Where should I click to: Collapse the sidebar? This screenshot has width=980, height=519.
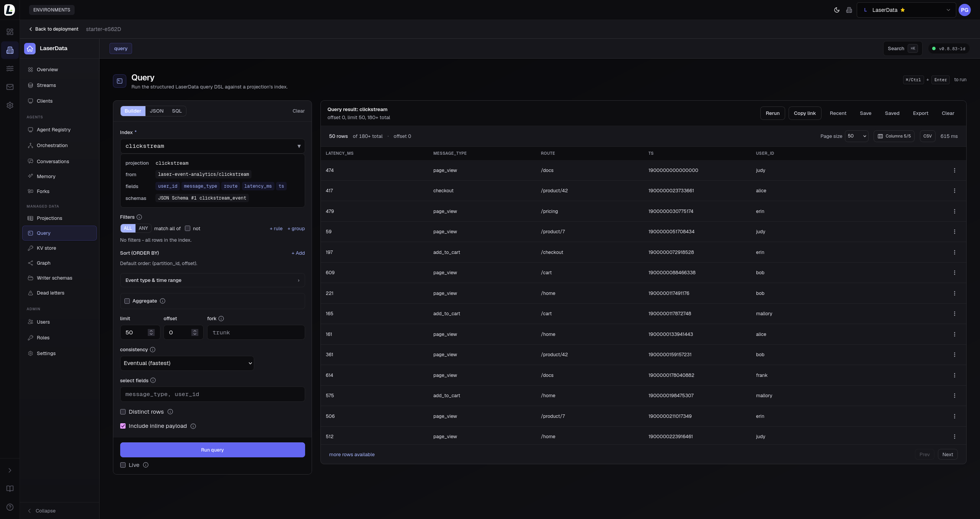click(42, 511)
